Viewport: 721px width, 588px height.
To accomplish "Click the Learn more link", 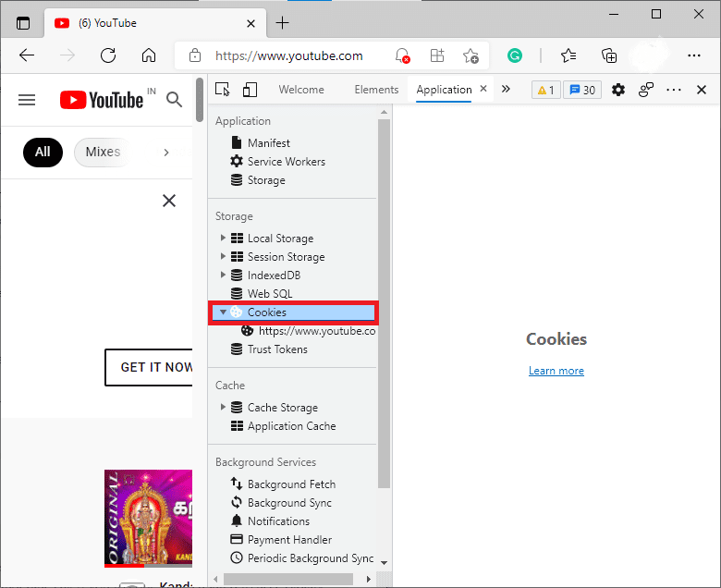I will (x=556, y=371).
